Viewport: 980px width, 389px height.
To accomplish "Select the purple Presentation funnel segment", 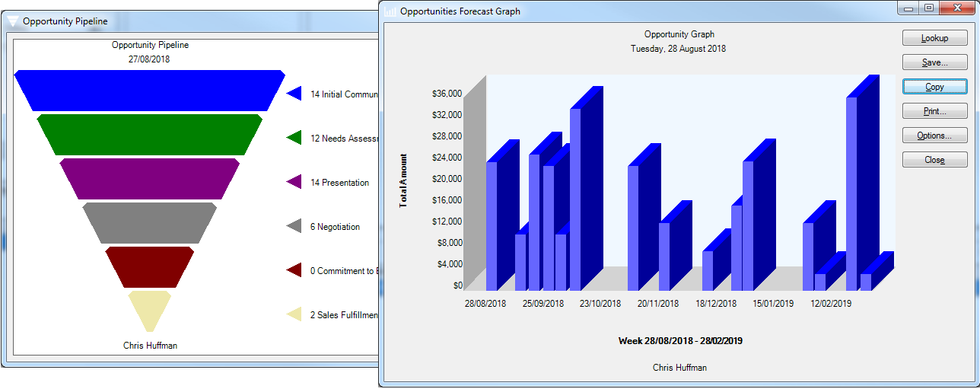I will click(x=149, y=179).
